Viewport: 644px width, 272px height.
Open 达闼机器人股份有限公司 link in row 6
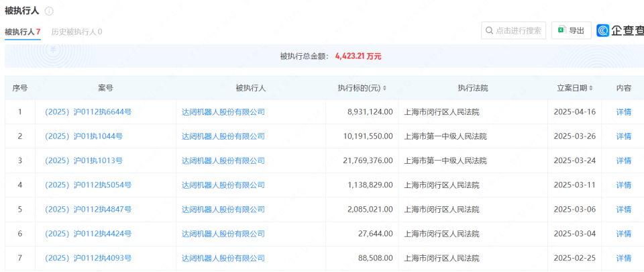[223, 234]
